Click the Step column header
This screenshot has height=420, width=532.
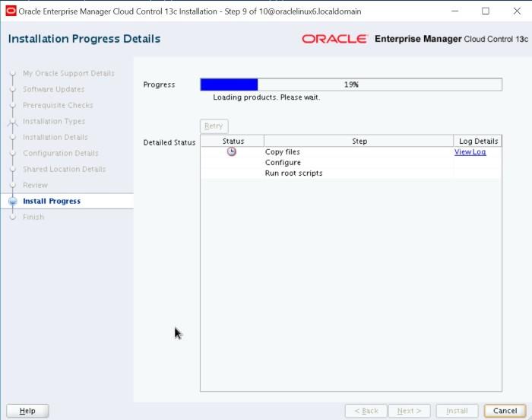[x=359, y=141]
